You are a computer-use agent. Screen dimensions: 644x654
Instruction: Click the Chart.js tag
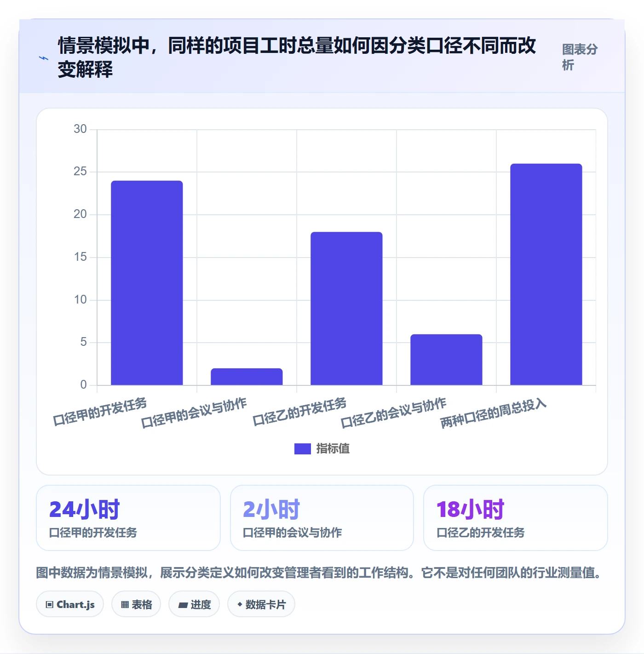coord(70,604)
